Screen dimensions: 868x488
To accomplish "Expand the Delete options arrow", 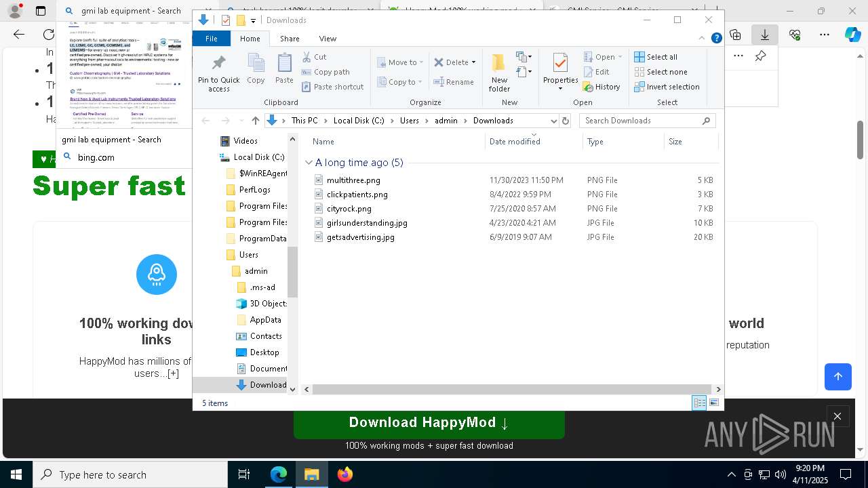I will click(473, 62).
